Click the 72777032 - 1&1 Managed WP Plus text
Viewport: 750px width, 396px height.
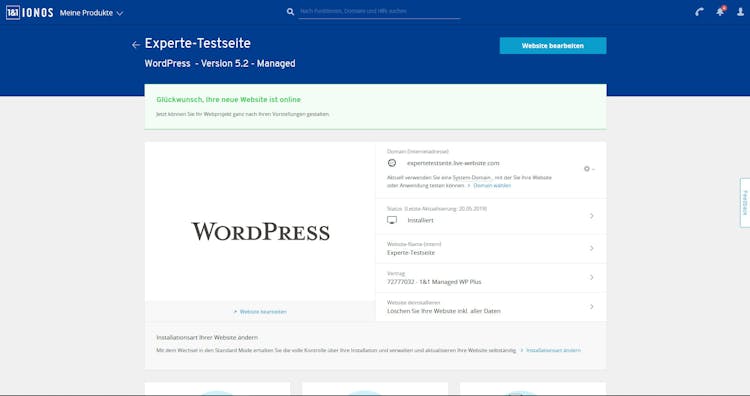click(434, 282)
